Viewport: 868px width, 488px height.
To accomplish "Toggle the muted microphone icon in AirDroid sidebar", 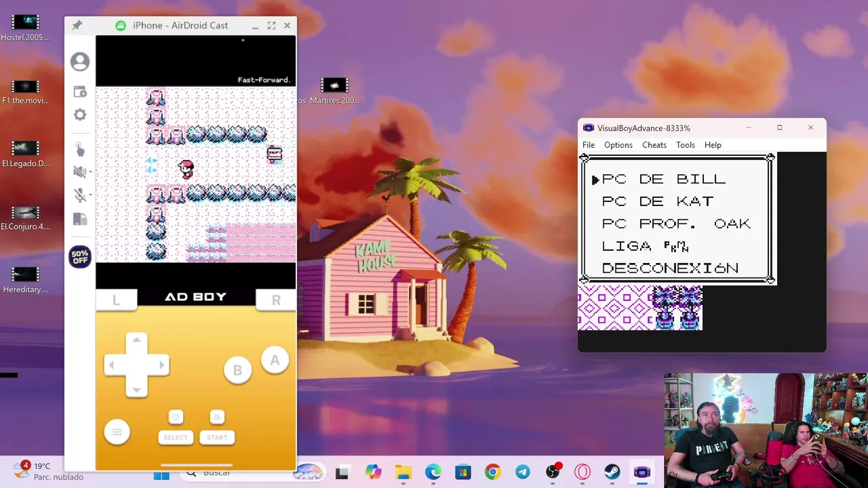I will coord(79,195).
